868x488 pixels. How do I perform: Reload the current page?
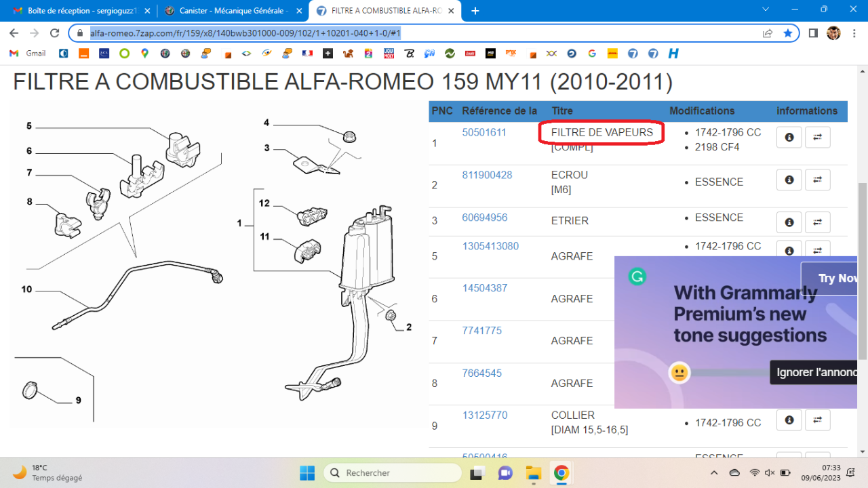55,33
